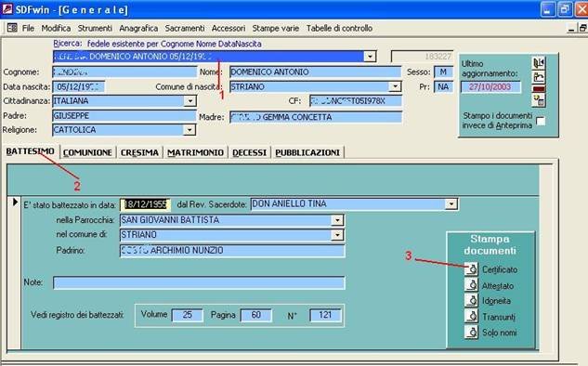Switch to the BATTESIMO tab
Viewport: 588px width, 366px height.
coord(31,151)
